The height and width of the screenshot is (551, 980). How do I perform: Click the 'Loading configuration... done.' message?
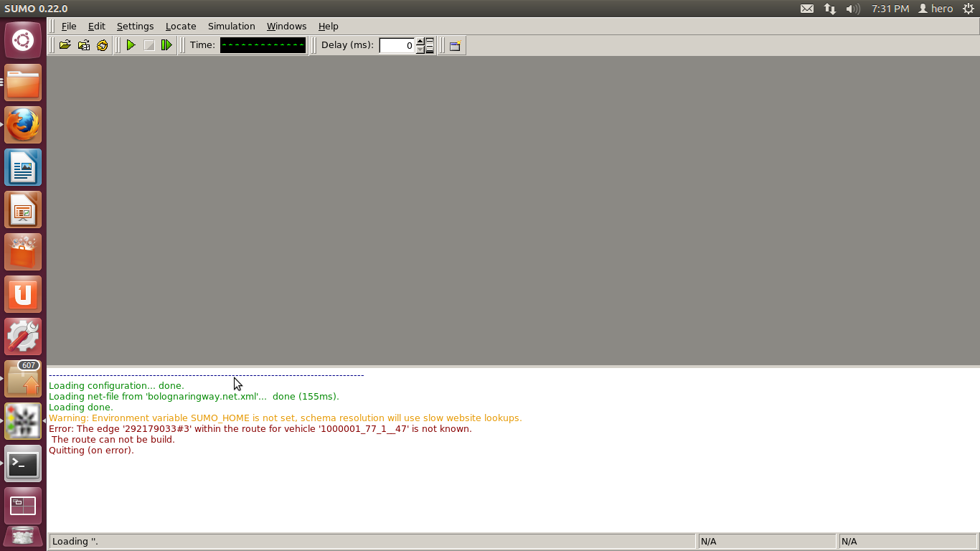point(116,385)
